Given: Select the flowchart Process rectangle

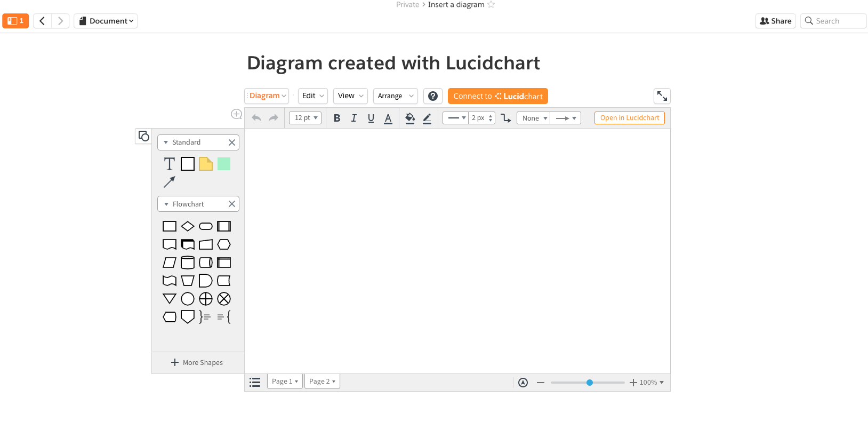Looking at the screenshot, I should [x=170, y=226].
